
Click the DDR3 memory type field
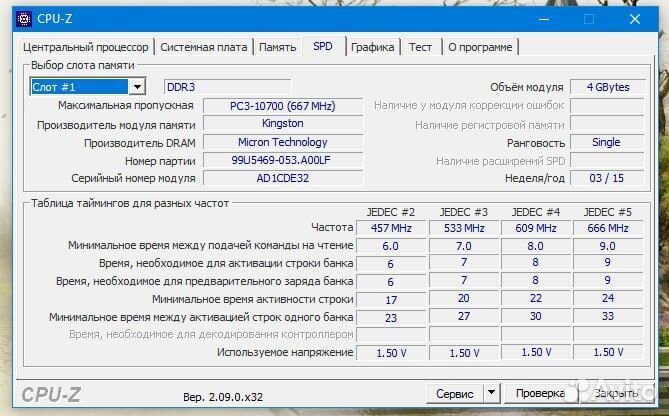pyautogui.click(x=227, y=87)
